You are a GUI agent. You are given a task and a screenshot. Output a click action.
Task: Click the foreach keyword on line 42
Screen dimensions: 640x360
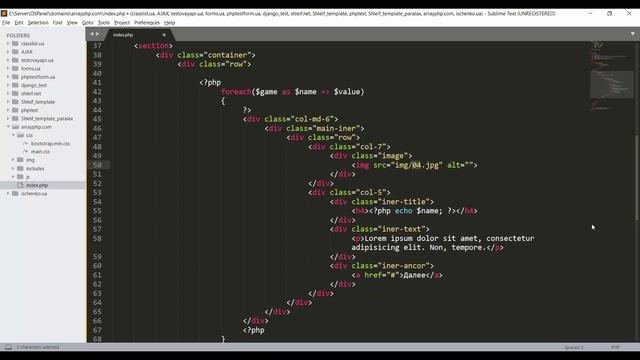pyautogui.click(x=236, y=91)
